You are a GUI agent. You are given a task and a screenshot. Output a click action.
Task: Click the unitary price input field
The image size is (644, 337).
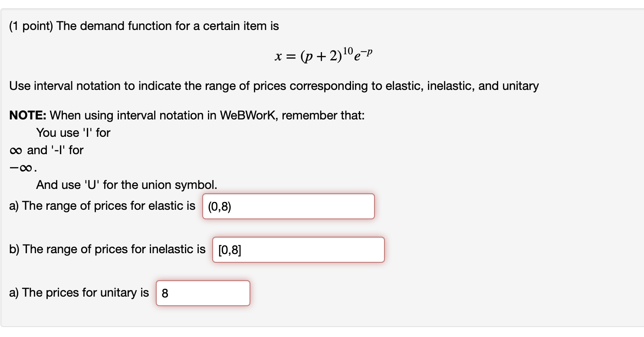click(x=203, y=293)
